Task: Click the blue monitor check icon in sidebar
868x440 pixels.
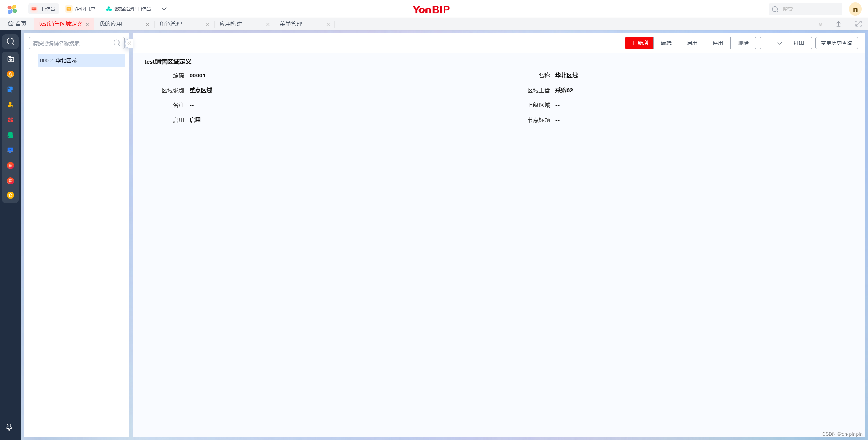Action: pyautogui.click(x=10, y=150)
